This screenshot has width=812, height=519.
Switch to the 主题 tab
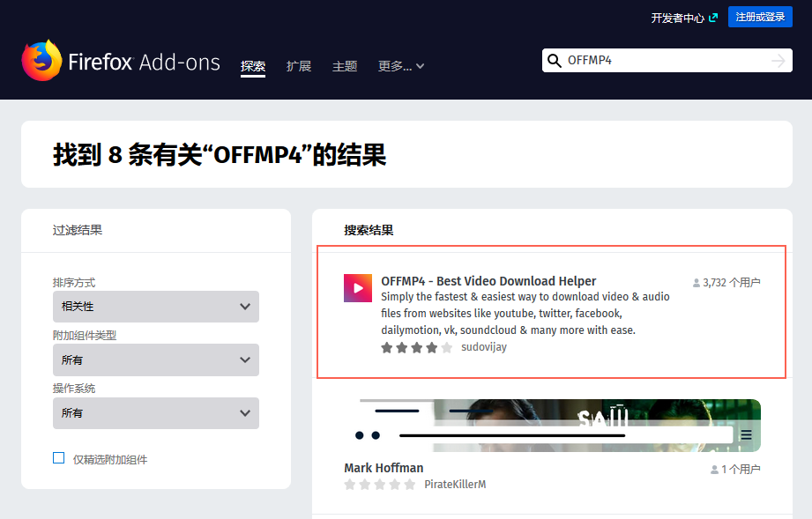345,66
